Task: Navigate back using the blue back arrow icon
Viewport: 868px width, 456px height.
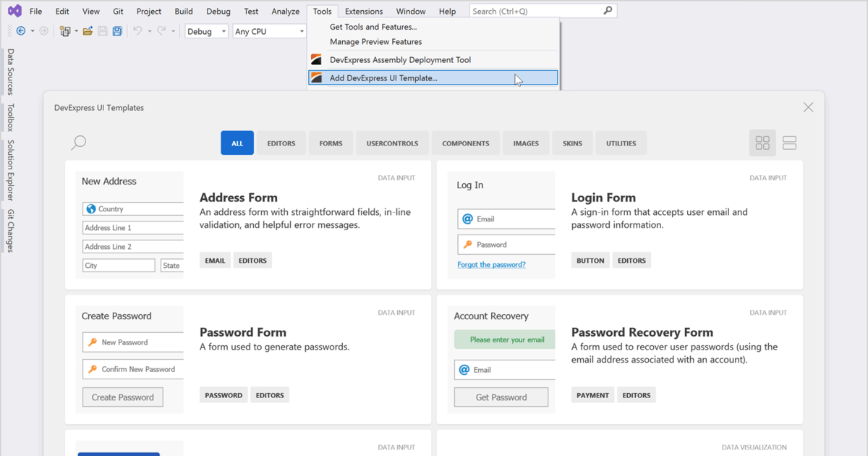Action: coord(20,30)
